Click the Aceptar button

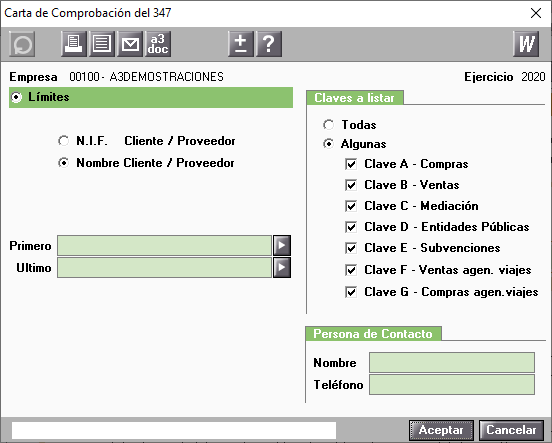pyautogui.click(x=441, y=430)
